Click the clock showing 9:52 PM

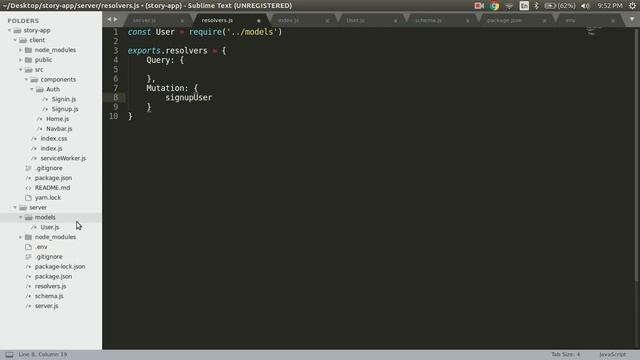click(x=610, y=6)
